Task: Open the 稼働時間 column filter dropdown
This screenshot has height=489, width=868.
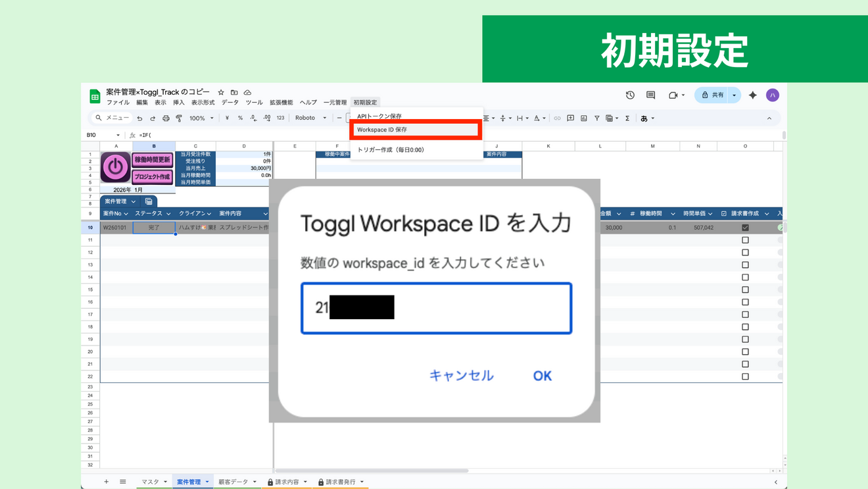Action: (673, 214)
